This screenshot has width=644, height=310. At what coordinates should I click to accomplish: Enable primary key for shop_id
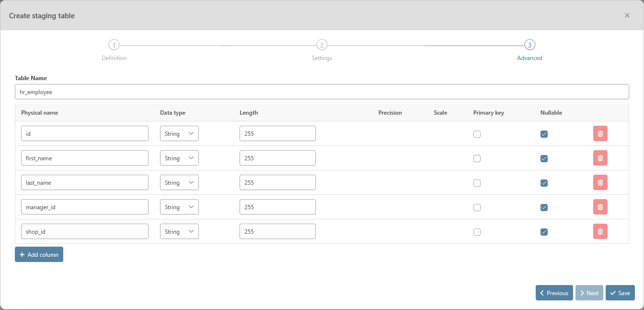(477, 232)
